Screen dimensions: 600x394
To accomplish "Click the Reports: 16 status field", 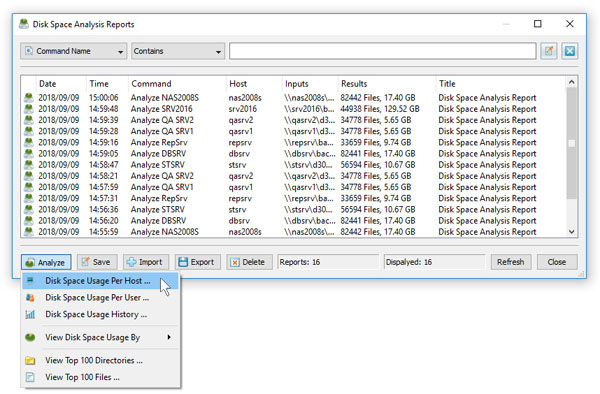I will click(328, 262).
